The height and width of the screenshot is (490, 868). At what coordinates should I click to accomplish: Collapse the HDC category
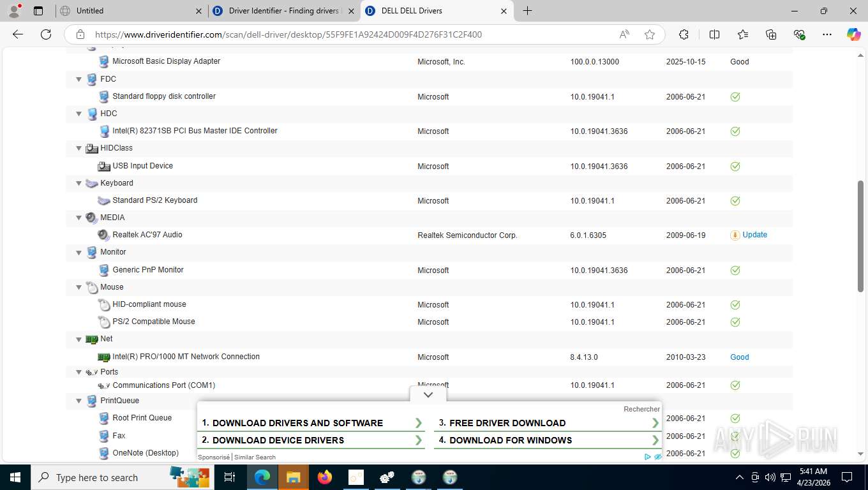pos(79,114)
